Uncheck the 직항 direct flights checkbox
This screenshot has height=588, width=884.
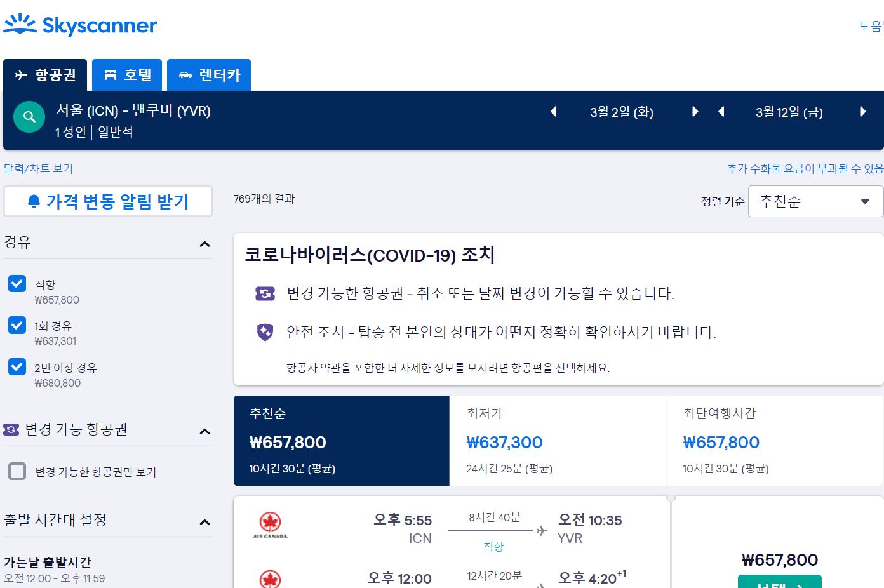17,283
